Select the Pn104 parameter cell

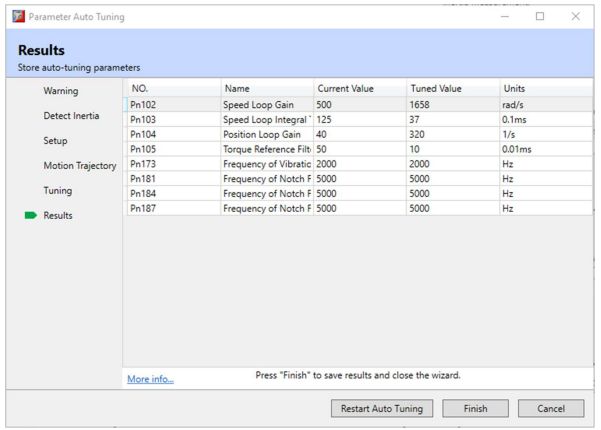tap(174, 135)
